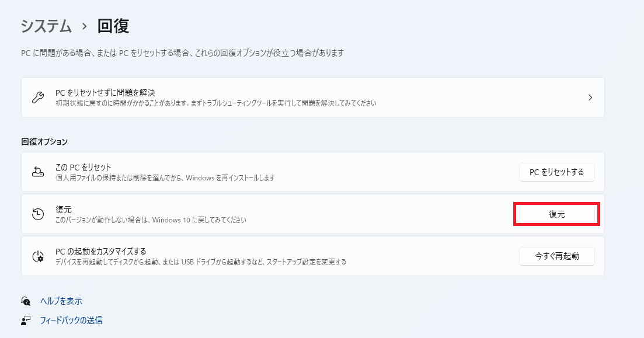The height and width of the screenshot is (338, 644).
Task: Open the troubleshooting option row
Action: (292, 97)
